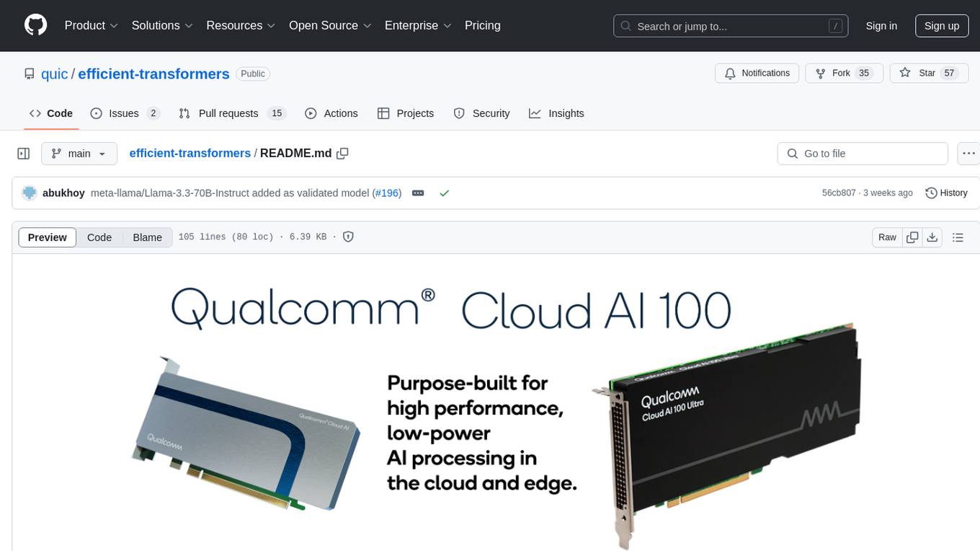Open the Projects tab
The image size is (980, 551).
click(406, 113)
